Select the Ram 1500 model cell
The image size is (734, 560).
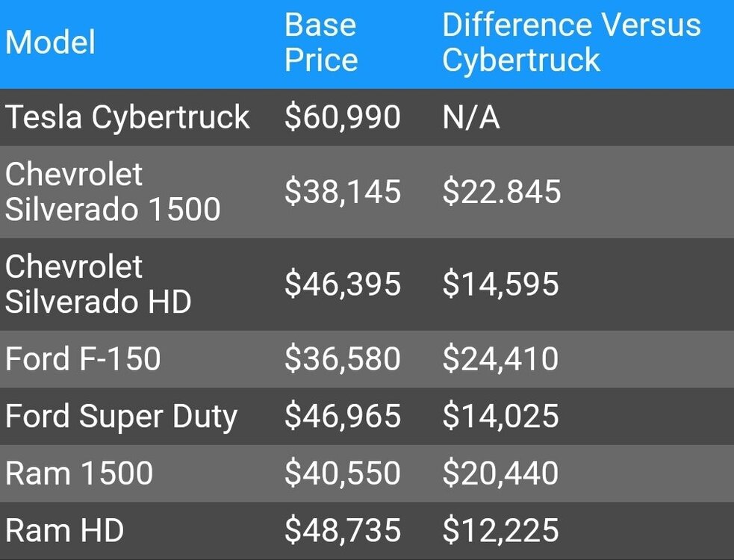[x=79, y=473]
